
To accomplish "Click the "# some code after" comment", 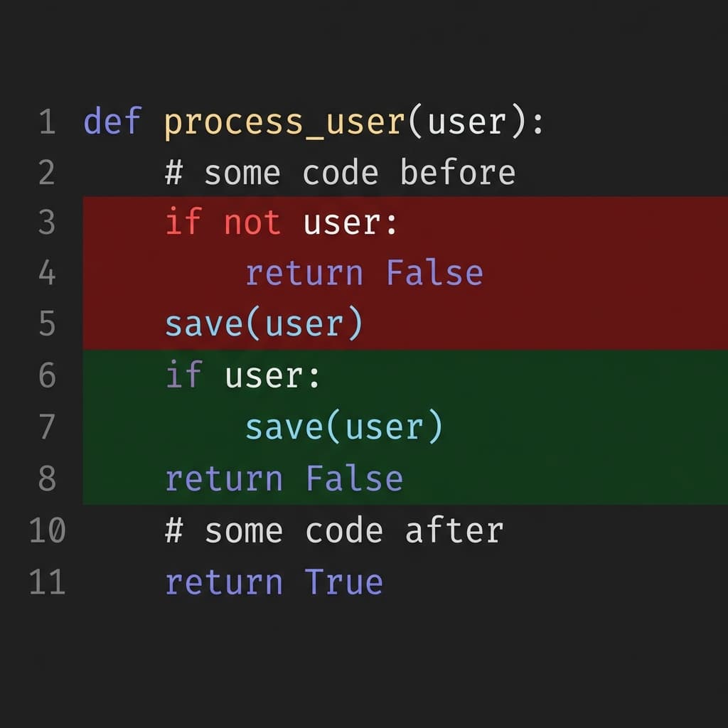I will click(x=334, y=530).
